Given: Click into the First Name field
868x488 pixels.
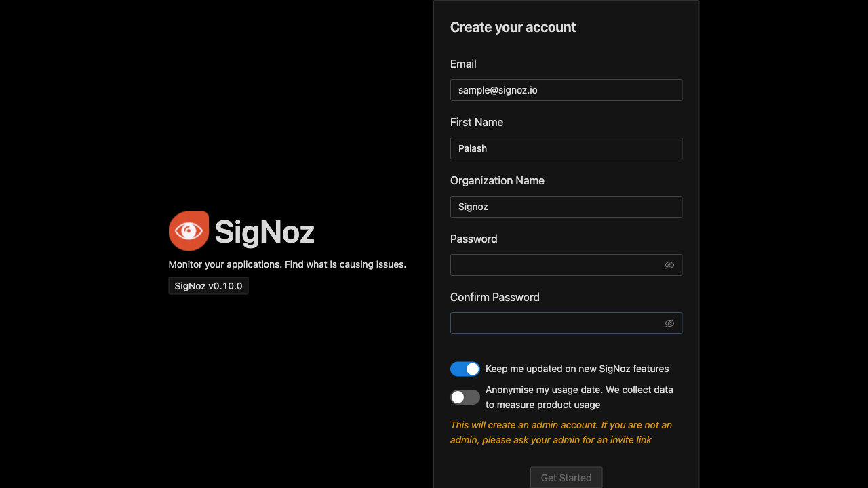Looking at the screenshot, I should pos(566,148).
